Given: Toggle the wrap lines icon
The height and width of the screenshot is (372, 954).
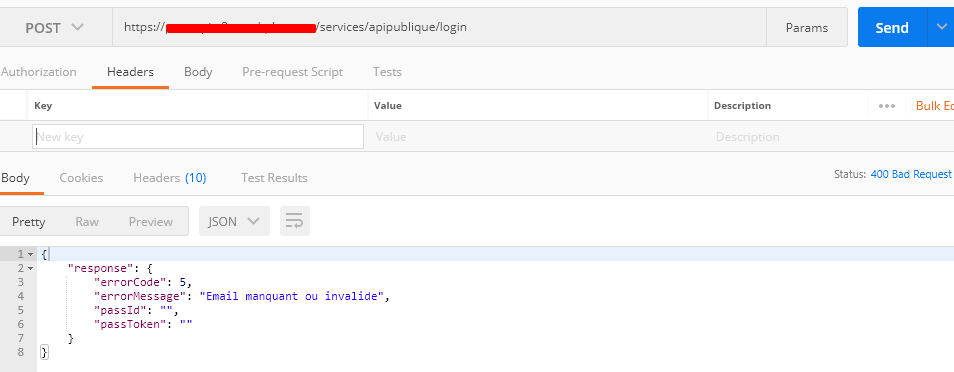Looking at the screenshot, I should pyautogui.click(x=294, y=221).
